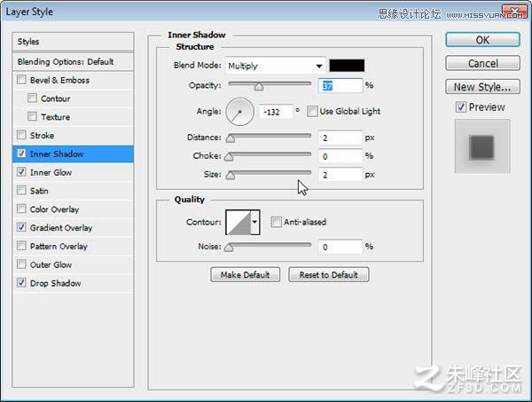Enable the Color Overlay checkbox
The image size is (532, 402).
(x=21, y=209)
